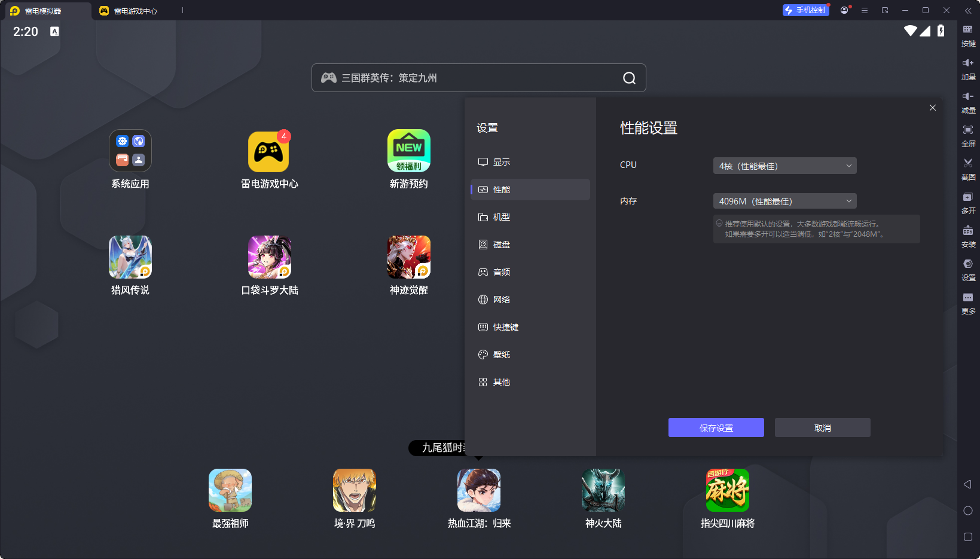Switch to the 显示 settings section

530,162
